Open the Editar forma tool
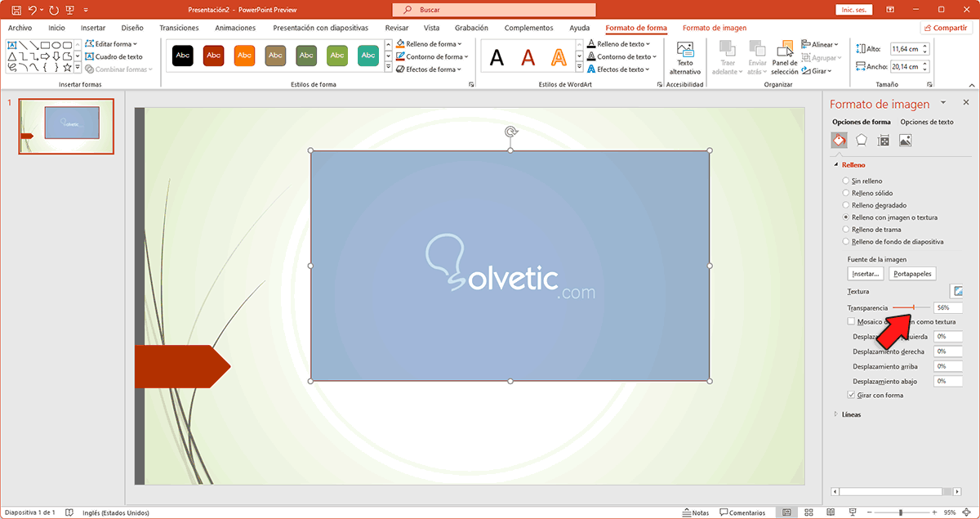Image resolution: width=980 pixels, height=519 pixels. click(110, 43)
